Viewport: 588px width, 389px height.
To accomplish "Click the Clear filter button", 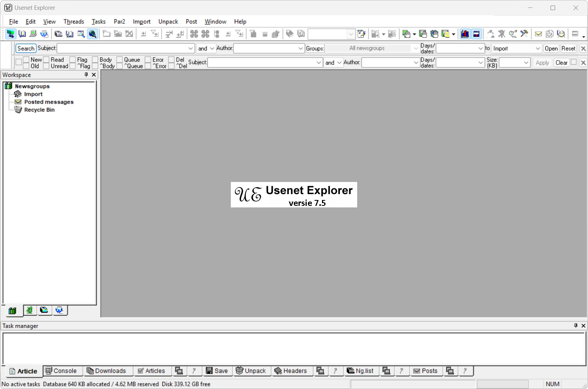I will (561, 63).
